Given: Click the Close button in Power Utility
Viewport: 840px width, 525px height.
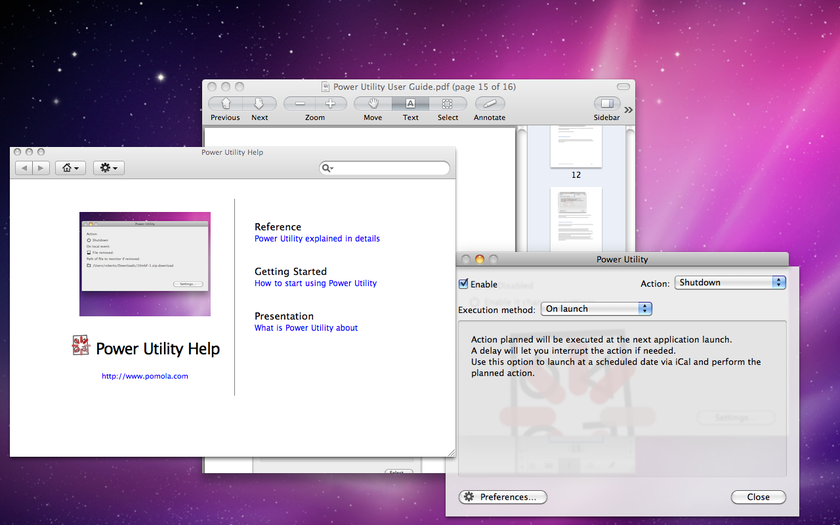Looking at the screenshot, I should tap(759, 497).
